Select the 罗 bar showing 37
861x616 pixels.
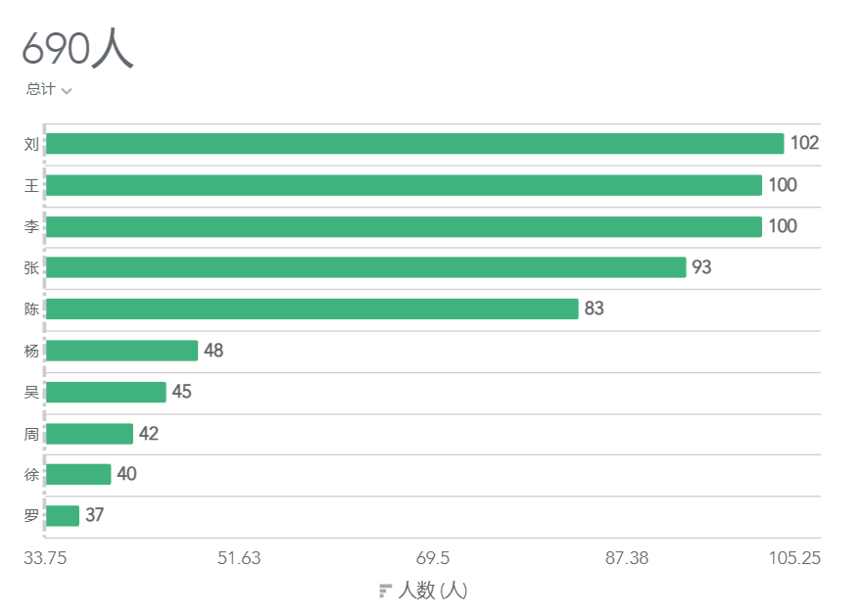point(63,516)
